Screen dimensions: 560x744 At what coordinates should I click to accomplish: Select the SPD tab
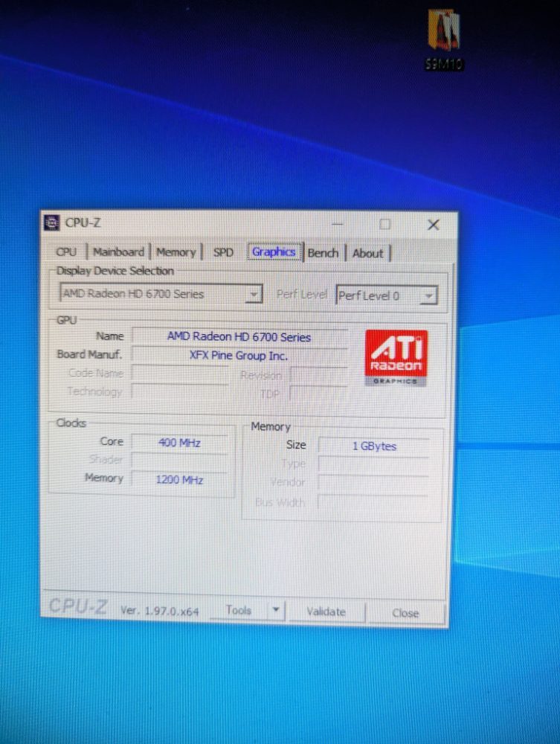coord(223,252)
